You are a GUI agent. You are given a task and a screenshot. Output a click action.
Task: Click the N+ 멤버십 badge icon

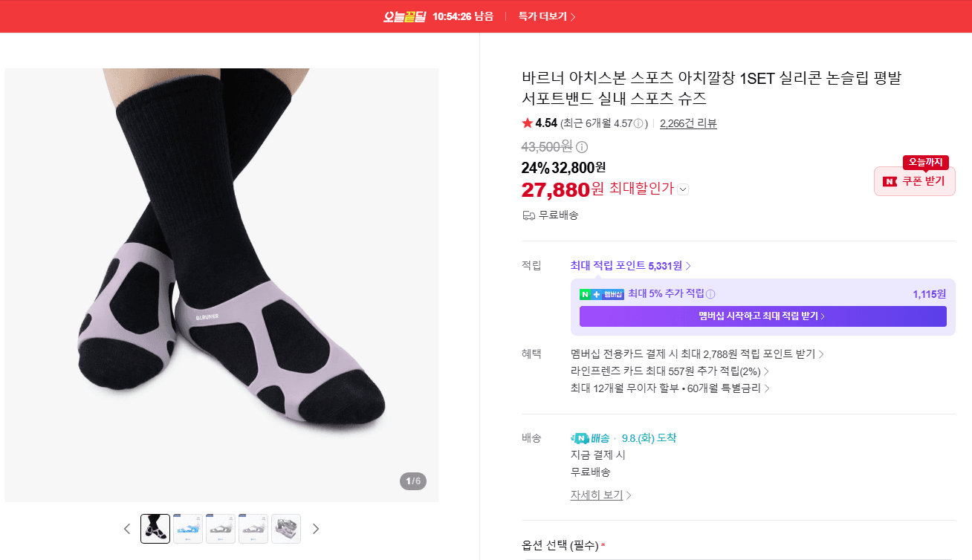click(602, 294)
